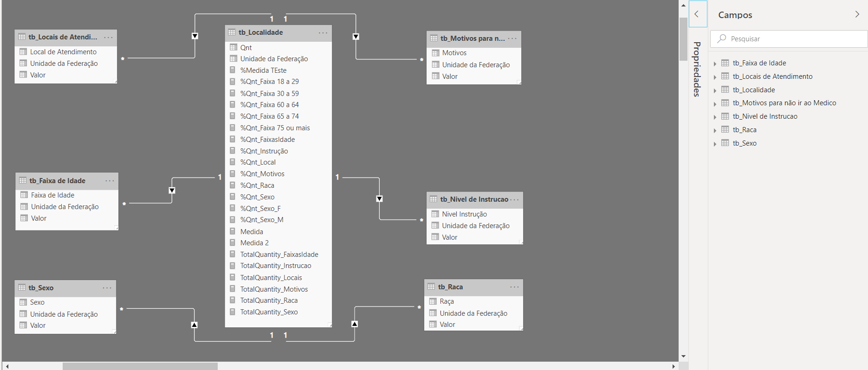
Task: Select Medida 2 field
Action: (x=254, y=243)
